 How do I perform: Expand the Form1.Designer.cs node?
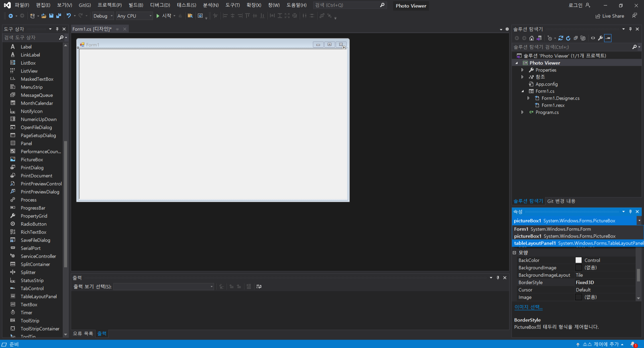pos(528,98)
